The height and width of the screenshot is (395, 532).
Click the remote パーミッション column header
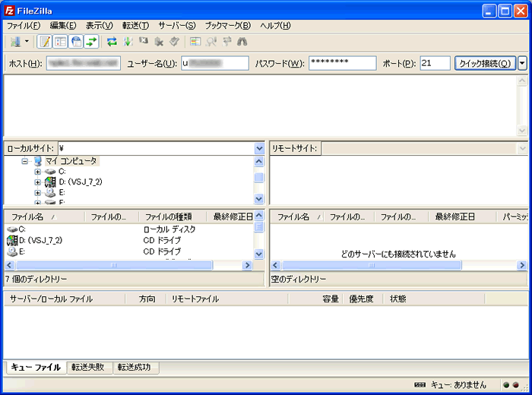[x=513, y=216]
